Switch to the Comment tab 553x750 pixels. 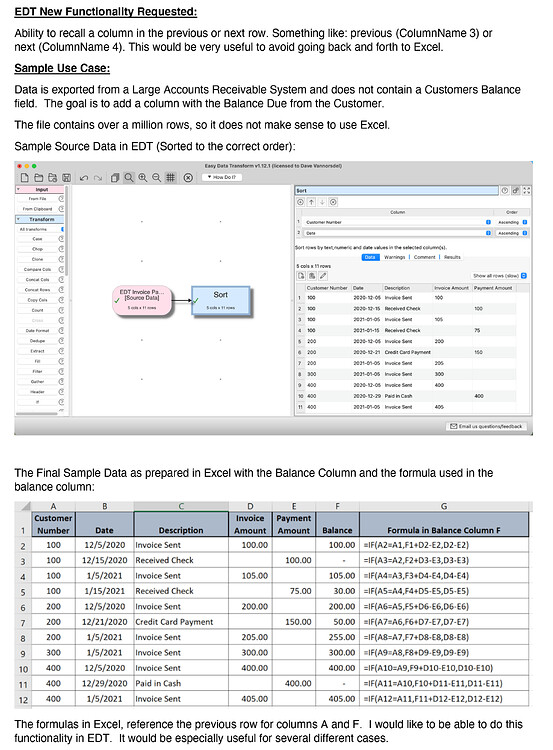[424, 257]
